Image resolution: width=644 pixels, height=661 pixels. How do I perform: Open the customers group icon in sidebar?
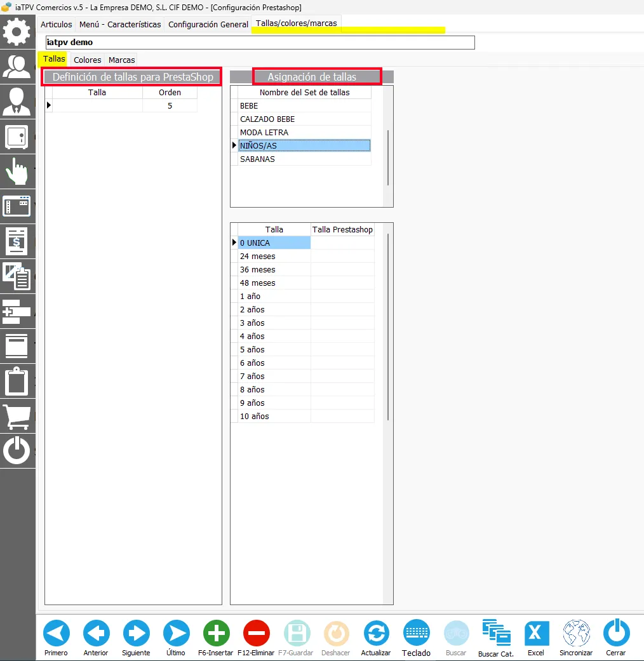17,67
